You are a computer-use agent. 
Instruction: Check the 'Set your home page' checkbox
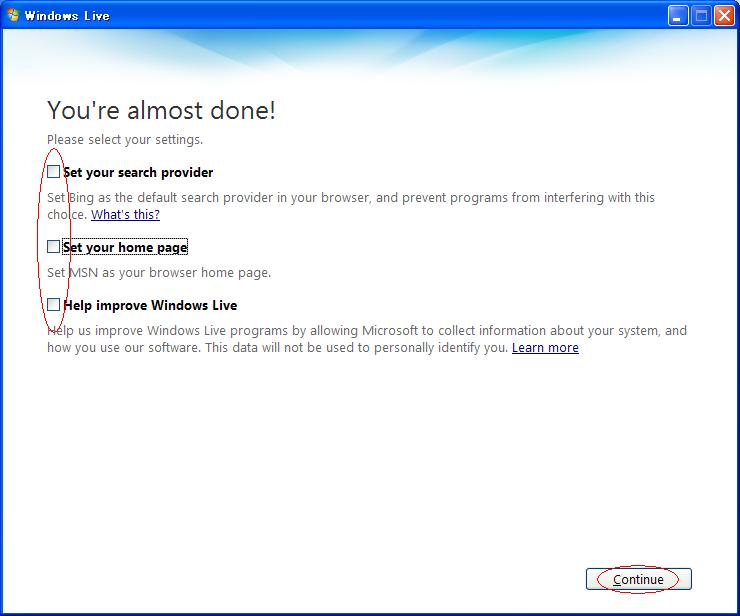[53, 247]
